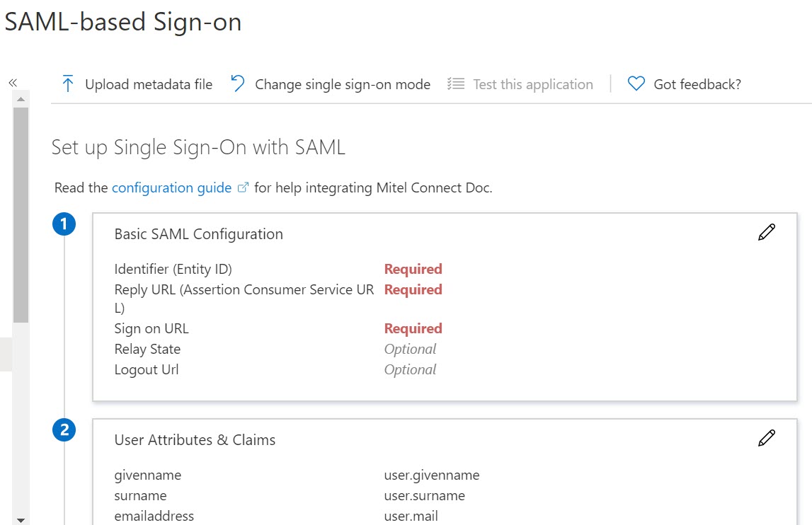Click the scrollbar down arrow

click(21, 520)
